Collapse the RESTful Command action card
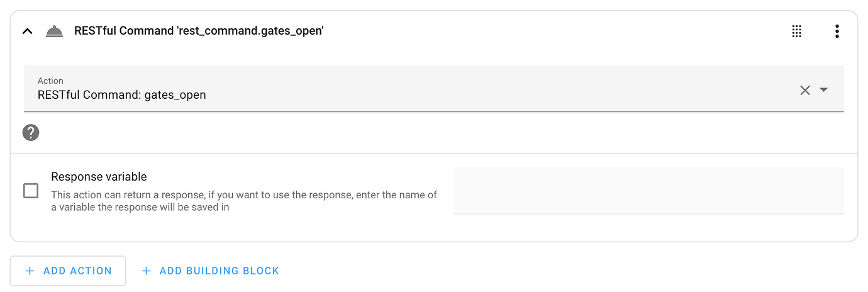868x292 pixels. tap(28, 31)
